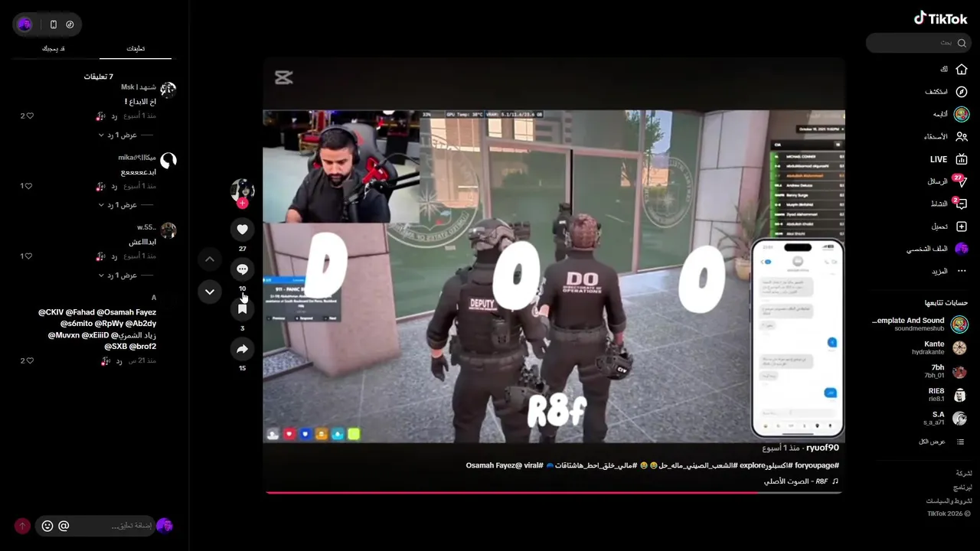This screenshot has width=980, height=551.
Task: Click the profile avatar in top-left pill
Action: pyautogui.click(x=25, y=24)
